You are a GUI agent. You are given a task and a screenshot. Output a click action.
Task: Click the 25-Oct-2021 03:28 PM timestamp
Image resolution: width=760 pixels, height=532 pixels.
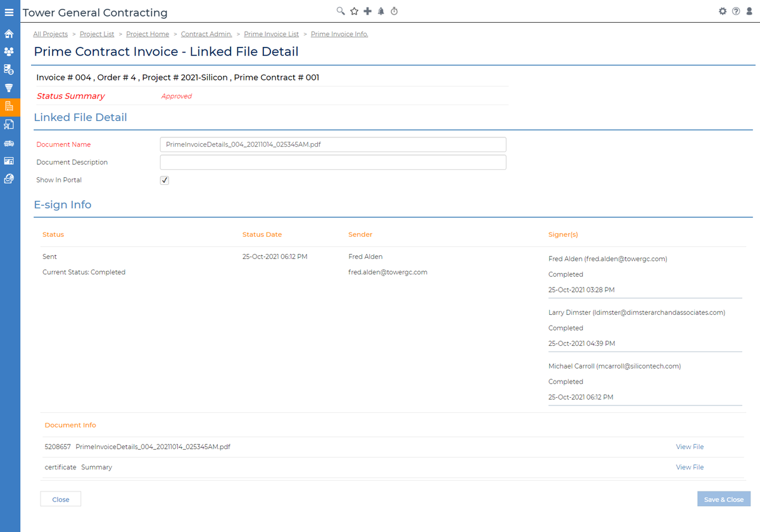coord(581,290)
